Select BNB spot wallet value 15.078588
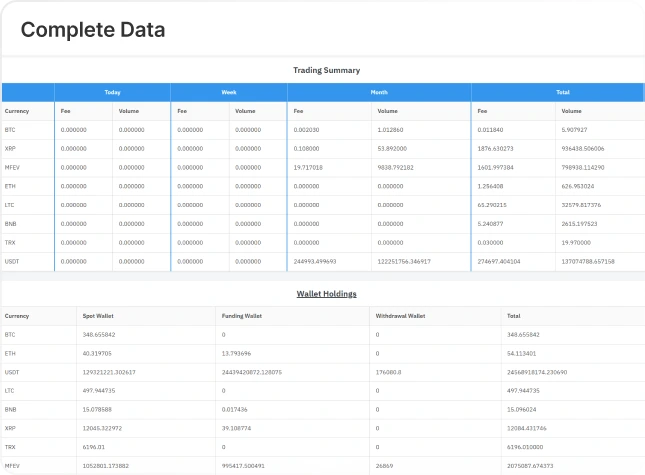Image resolution: width=645 pixels, height=475 pixels. pos(97,410)
